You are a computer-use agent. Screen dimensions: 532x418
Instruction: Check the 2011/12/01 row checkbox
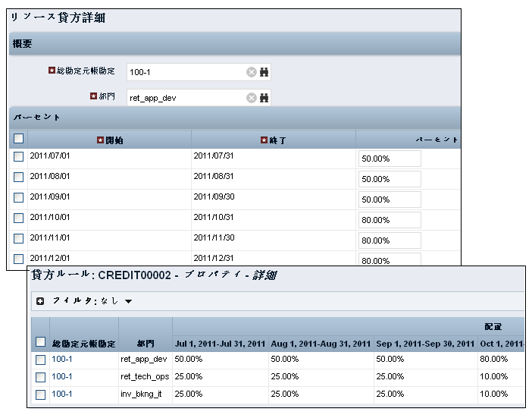(x=18, y=259)
